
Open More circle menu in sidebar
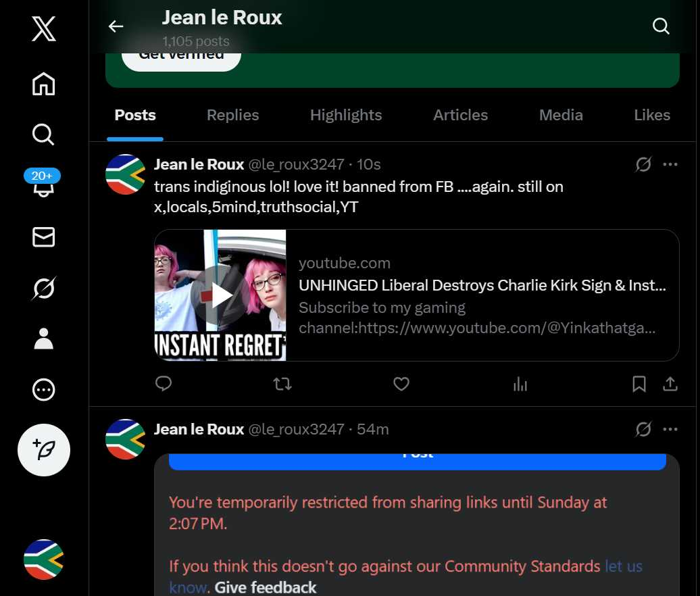[44, 390]
